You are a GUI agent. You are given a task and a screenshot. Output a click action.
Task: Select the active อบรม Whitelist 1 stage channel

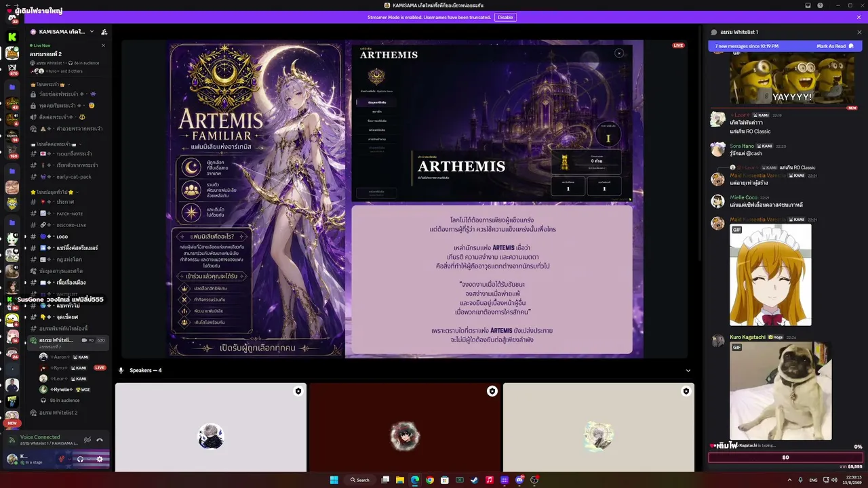tap(67, 342)
